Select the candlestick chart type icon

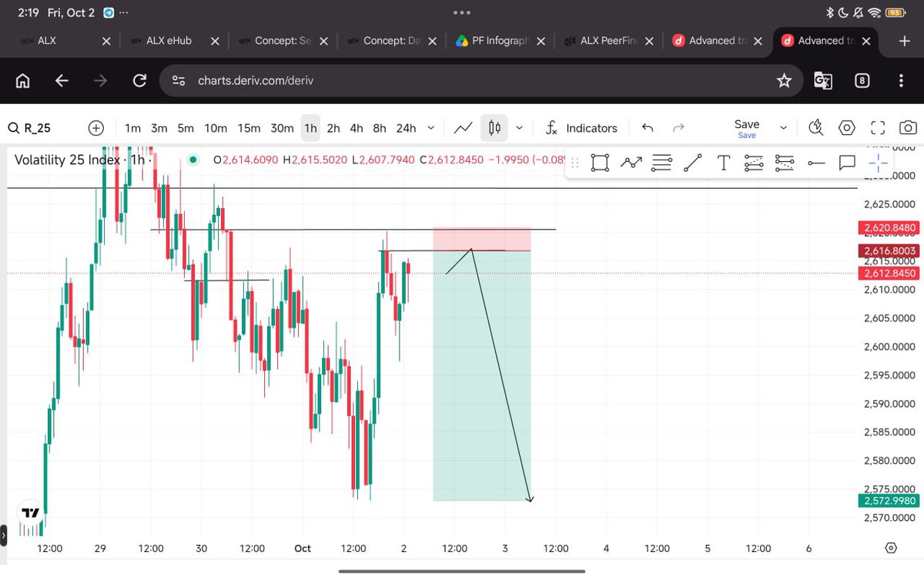coord(494,128)
